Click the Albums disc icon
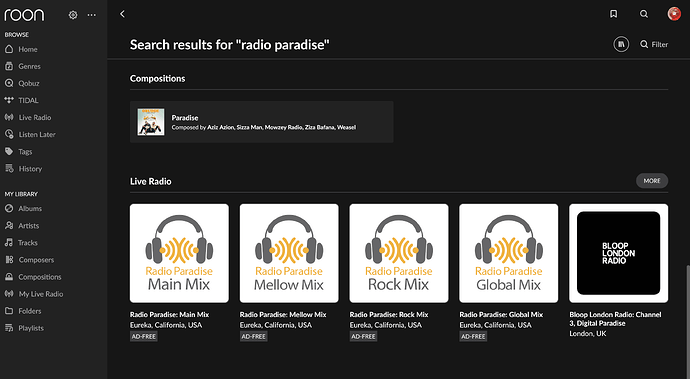Image resolution: width=690 pixels, height=379 pixels. pos(9,208)
